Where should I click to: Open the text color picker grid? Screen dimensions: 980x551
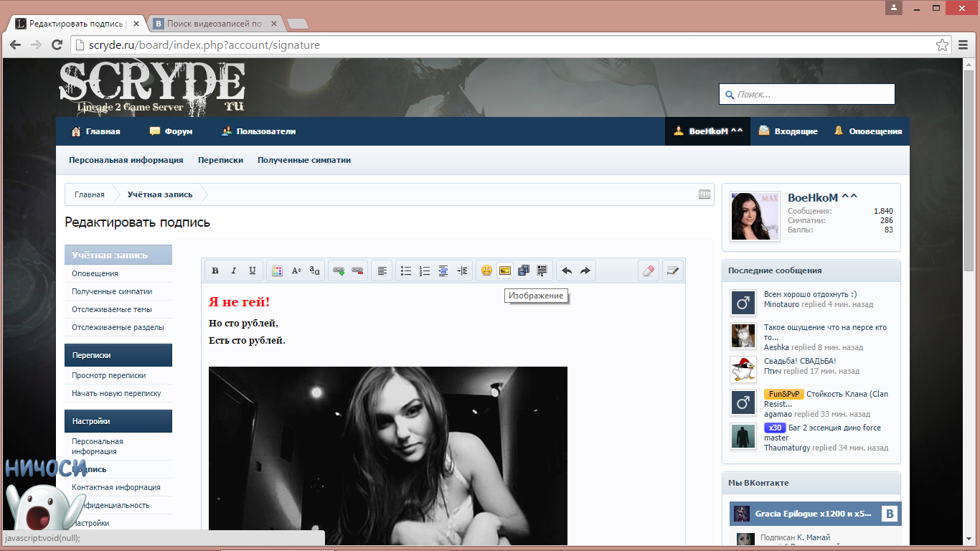pyautogui.click(x=277, y=270)
